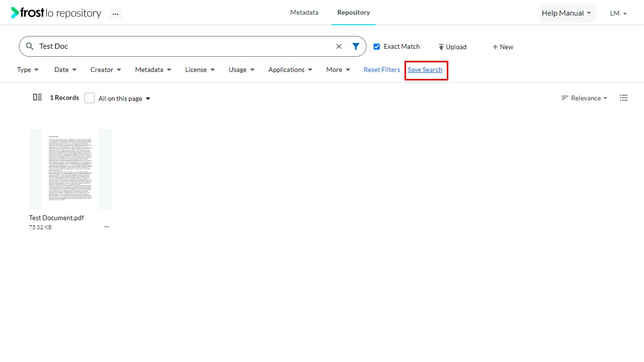Viewport: 644px width, 362px height.
Task: Click the search magnifier icon
Action: coord(30,46)
